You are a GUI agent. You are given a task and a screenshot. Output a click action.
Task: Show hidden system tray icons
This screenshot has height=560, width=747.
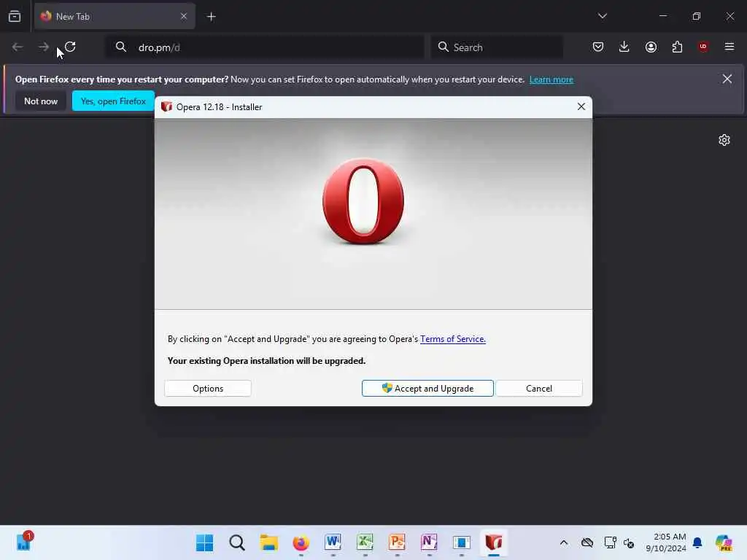(564, 542)
